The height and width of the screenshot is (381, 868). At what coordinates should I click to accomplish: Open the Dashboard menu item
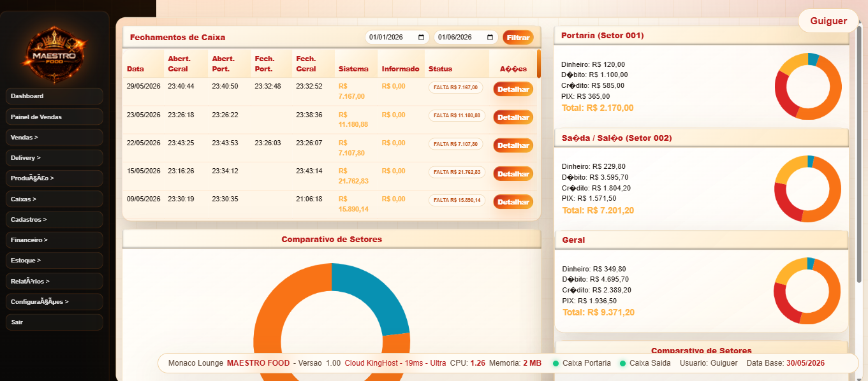(x=54, y=96)
